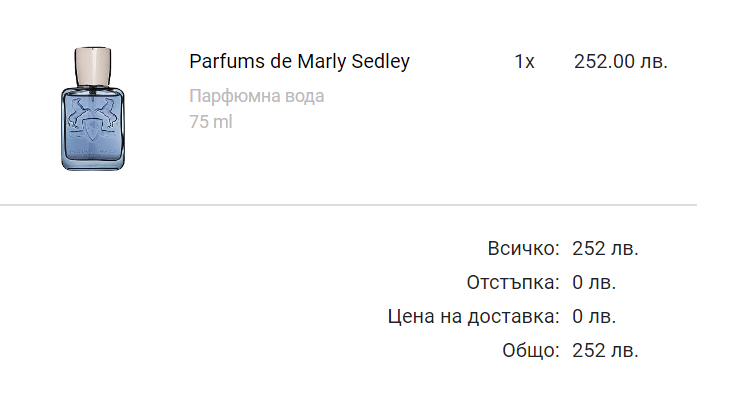Click the Отстъпка discount label

click(x=513, y=282)
